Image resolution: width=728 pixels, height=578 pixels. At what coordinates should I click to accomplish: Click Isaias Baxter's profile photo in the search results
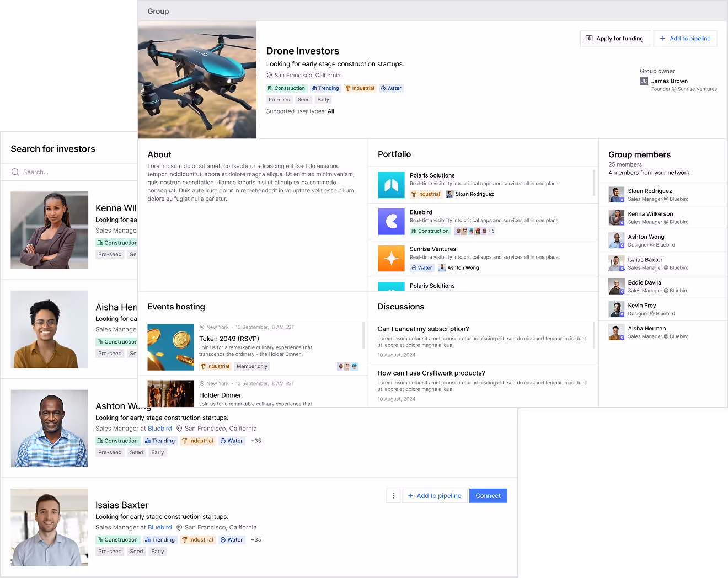(50, 527)
